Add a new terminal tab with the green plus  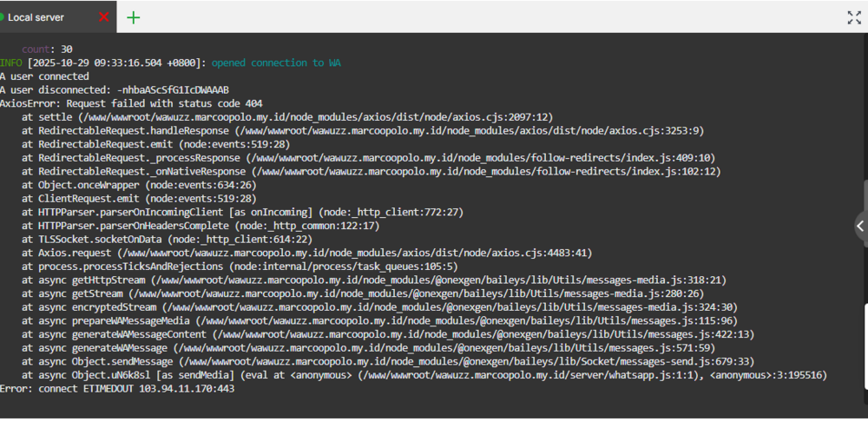click(x=133, y=16)
